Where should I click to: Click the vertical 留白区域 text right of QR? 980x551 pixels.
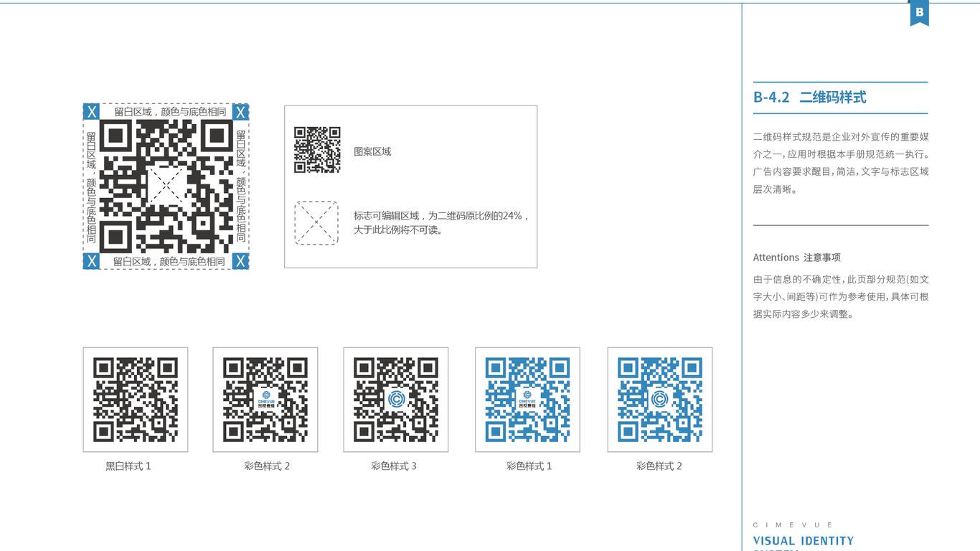click(x=241, y=185)
